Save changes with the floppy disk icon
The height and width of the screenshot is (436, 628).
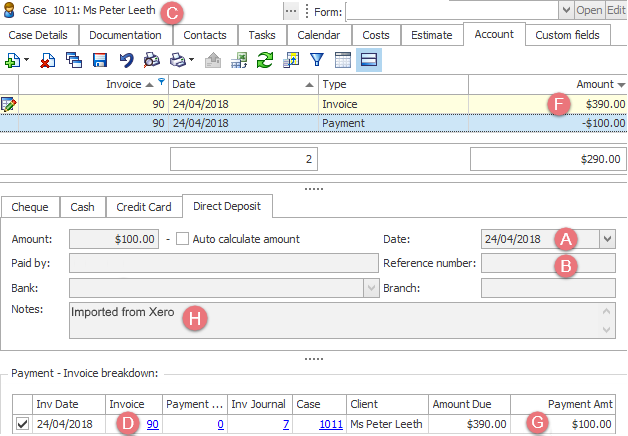tap(100, 60)
